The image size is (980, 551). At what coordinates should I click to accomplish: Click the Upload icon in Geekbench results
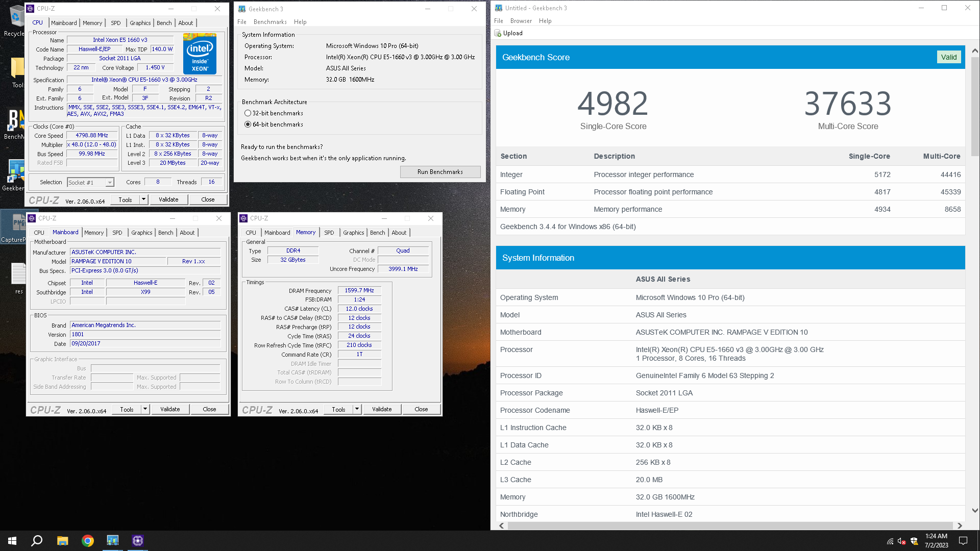498,33
